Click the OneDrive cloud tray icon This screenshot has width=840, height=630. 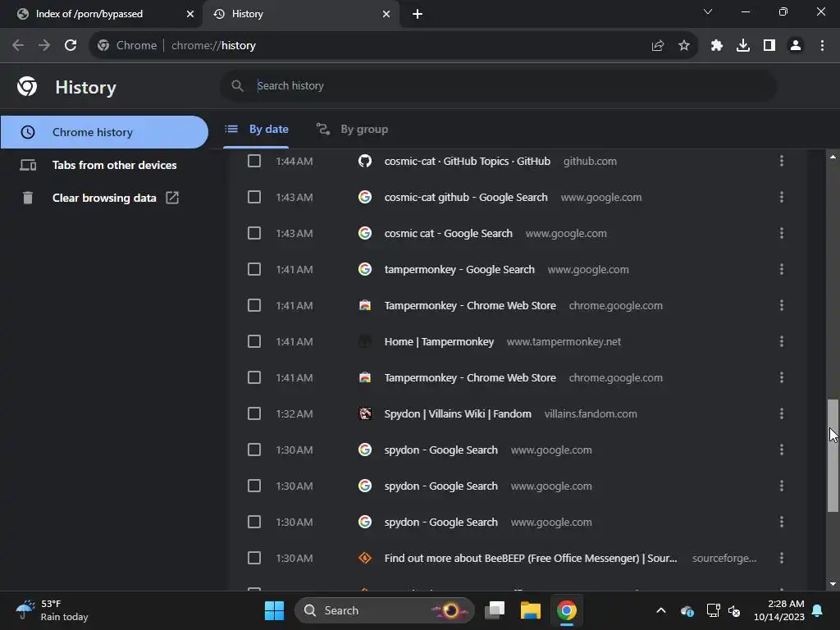[687, 610]
